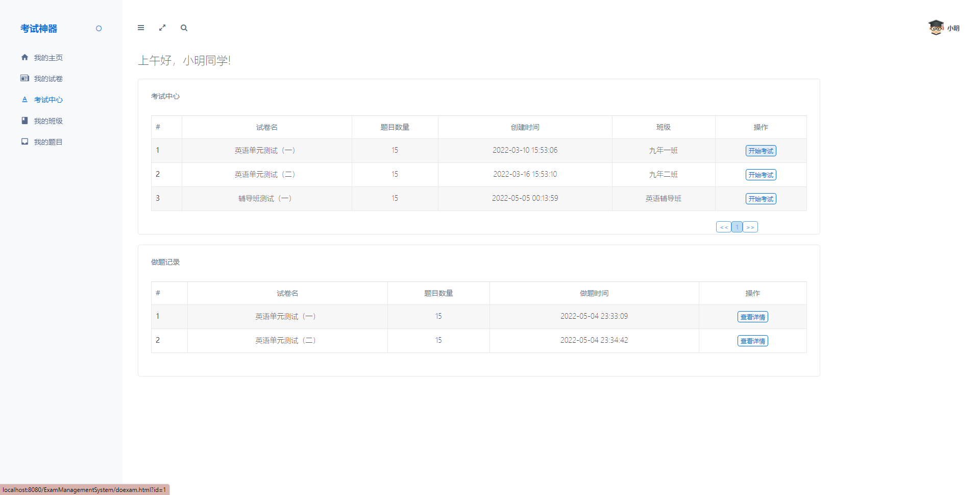Navigate to 我的题目 page

(x=48, y=142)
